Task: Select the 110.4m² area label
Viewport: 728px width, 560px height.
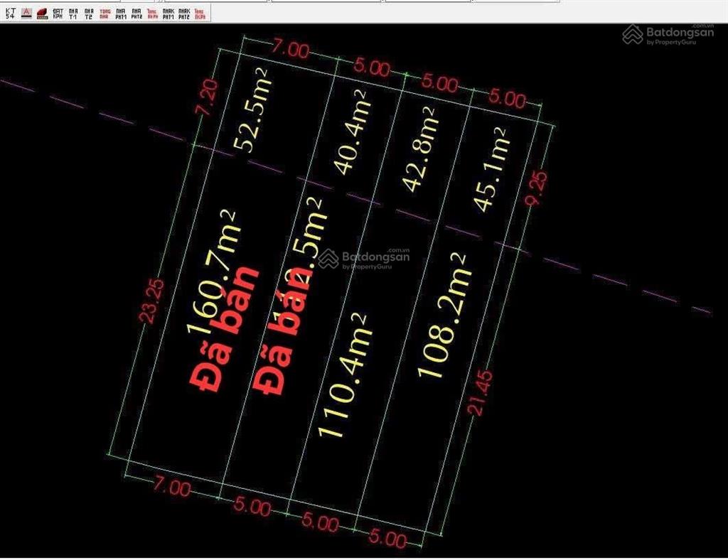Action: [345, 376]
